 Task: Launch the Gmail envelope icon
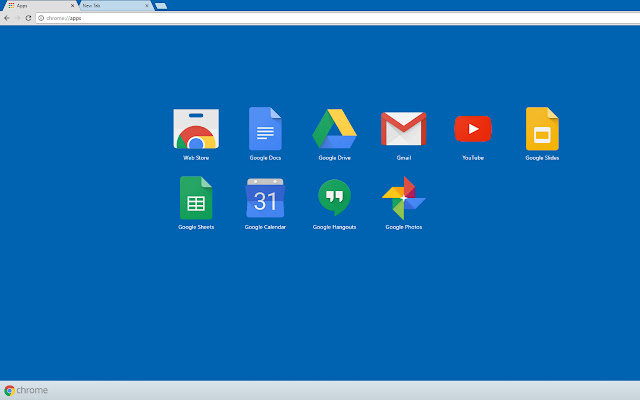pos(404,129)
